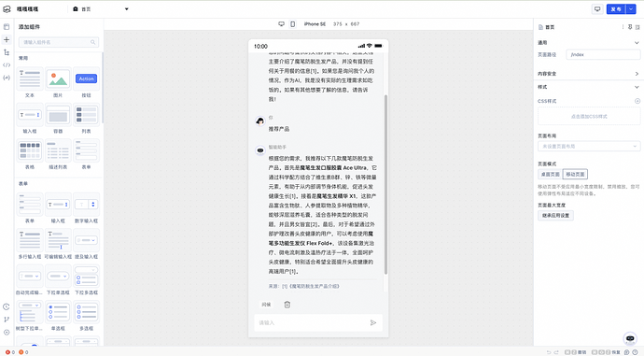Click the orange warning counter in status bar

pyautogui.click(x=23, y=352)
